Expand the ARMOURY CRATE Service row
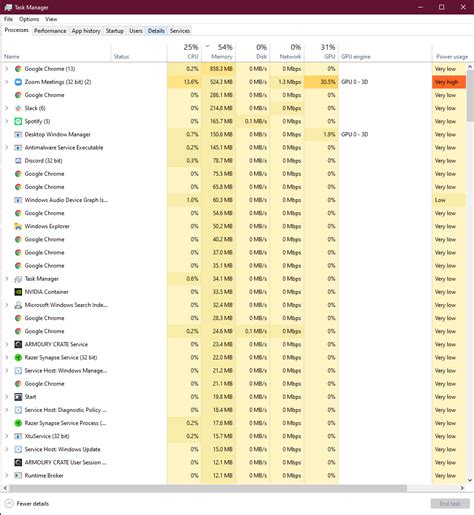 coord(7,344)
